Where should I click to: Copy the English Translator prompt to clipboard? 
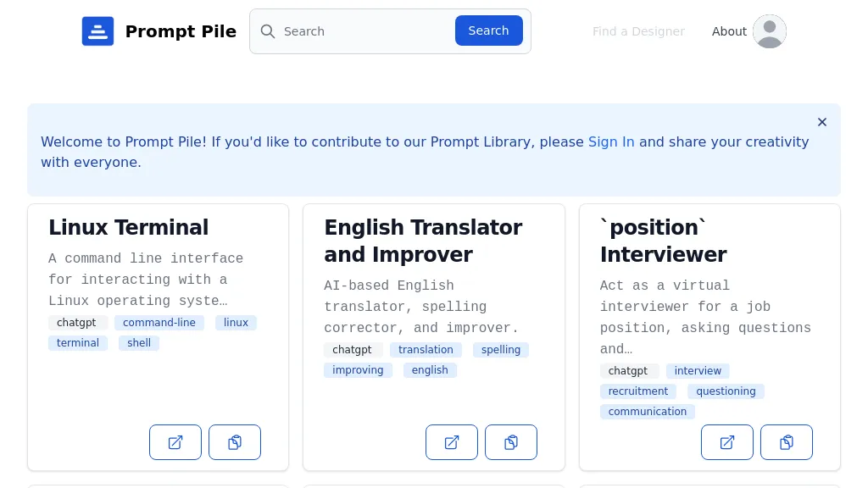coord(511,442)
